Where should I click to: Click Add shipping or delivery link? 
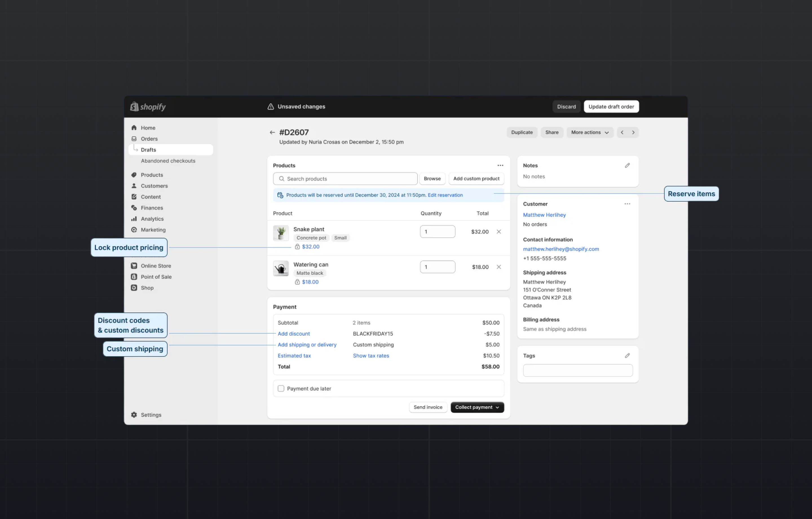[x=307, y=344]
